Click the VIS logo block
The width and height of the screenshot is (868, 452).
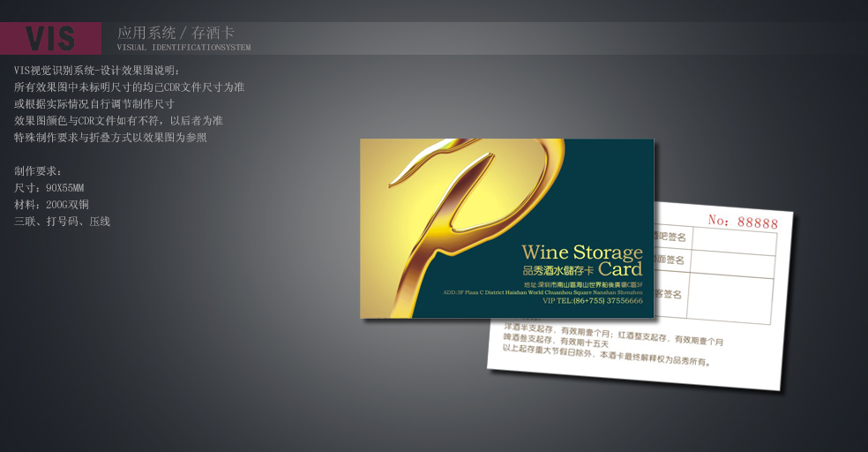click(x=50, y=38)
